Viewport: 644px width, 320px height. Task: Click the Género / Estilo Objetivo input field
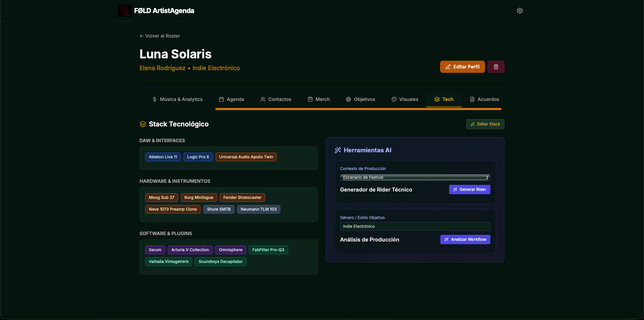(x=415, y=226)
